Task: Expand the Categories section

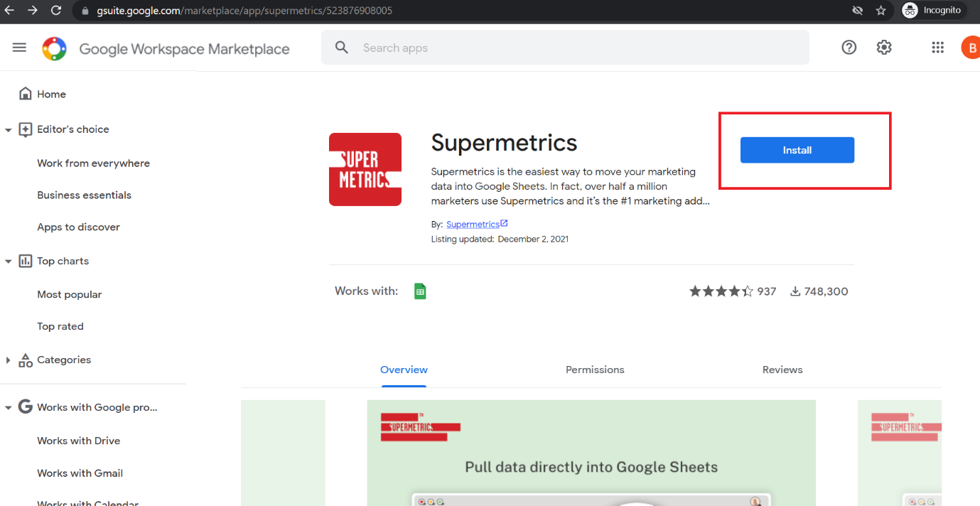Action: coord(9,360)
